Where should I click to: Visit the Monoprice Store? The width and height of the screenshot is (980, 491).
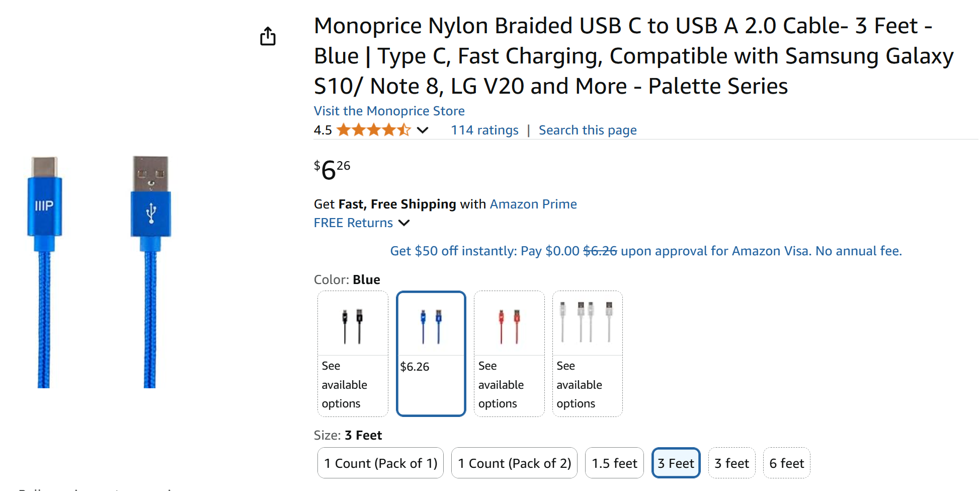(x=389, y=111)
